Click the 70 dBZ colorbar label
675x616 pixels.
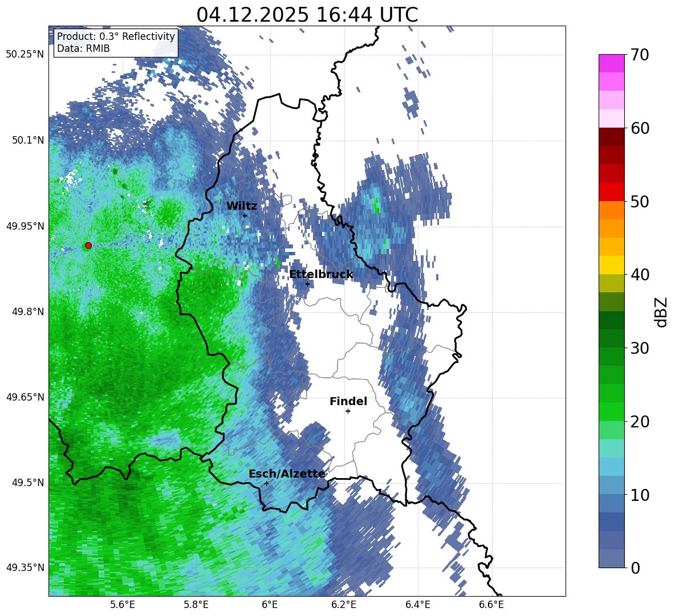point(640,55)
